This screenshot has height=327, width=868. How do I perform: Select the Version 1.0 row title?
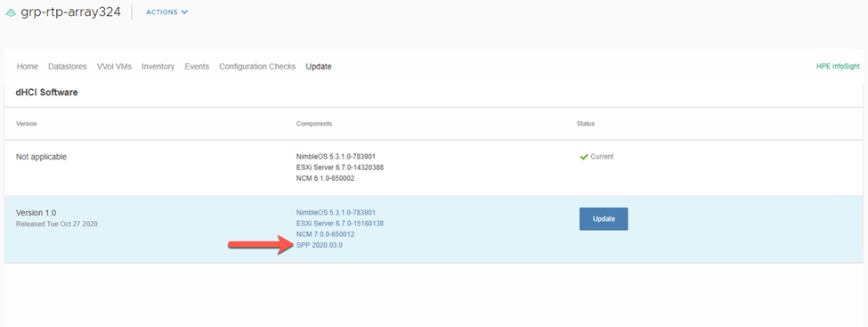(x=36, y=213)
